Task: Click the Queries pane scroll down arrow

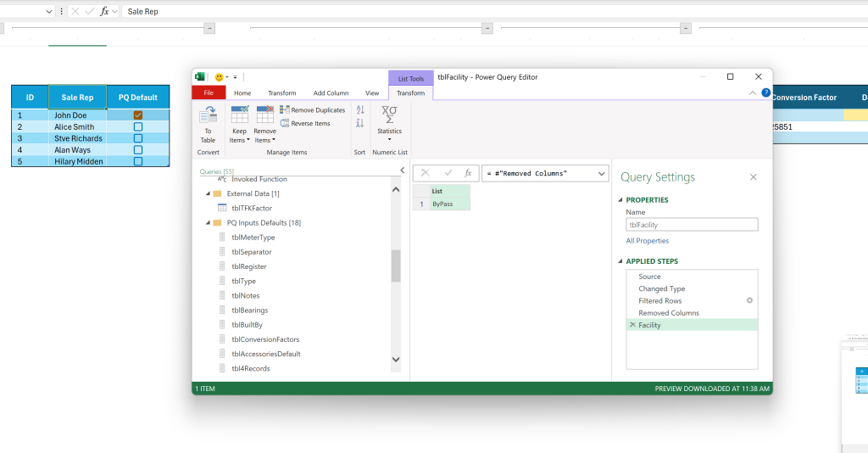Action: (396, 360)
